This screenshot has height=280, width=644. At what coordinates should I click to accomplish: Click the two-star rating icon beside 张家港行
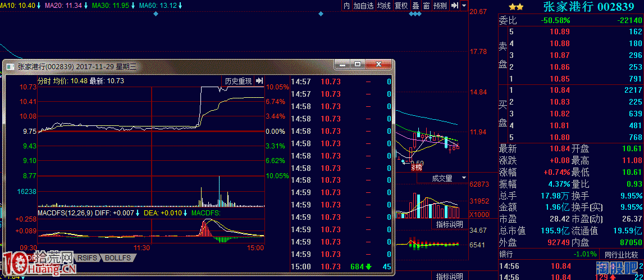pos(516,7)
